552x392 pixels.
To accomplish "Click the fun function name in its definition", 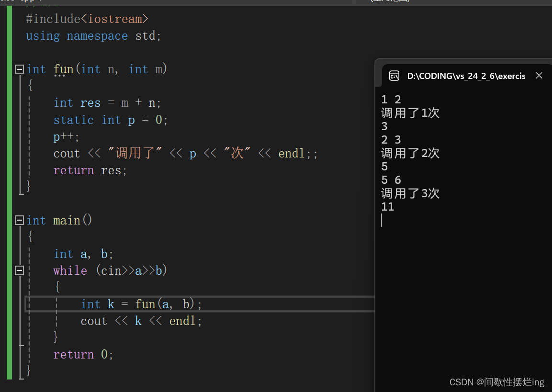I will pyautogui.click(x=63, y=69).
